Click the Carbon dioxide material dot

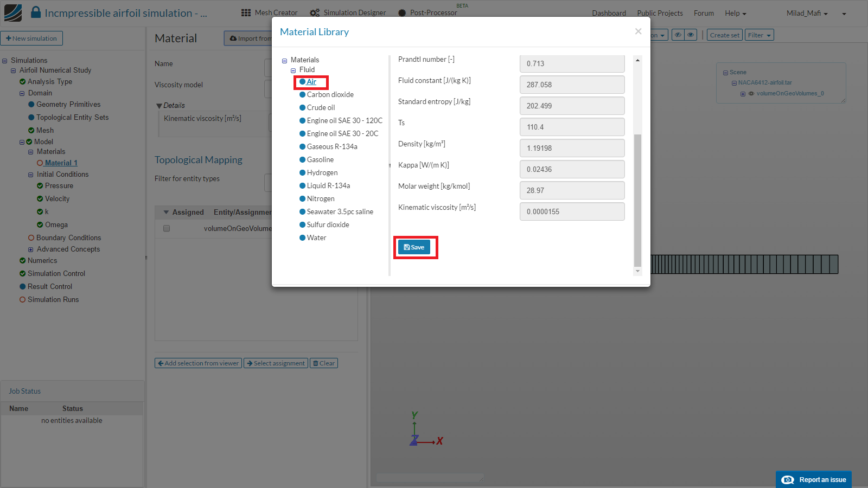pyautogui.click(x=303, y=95)
